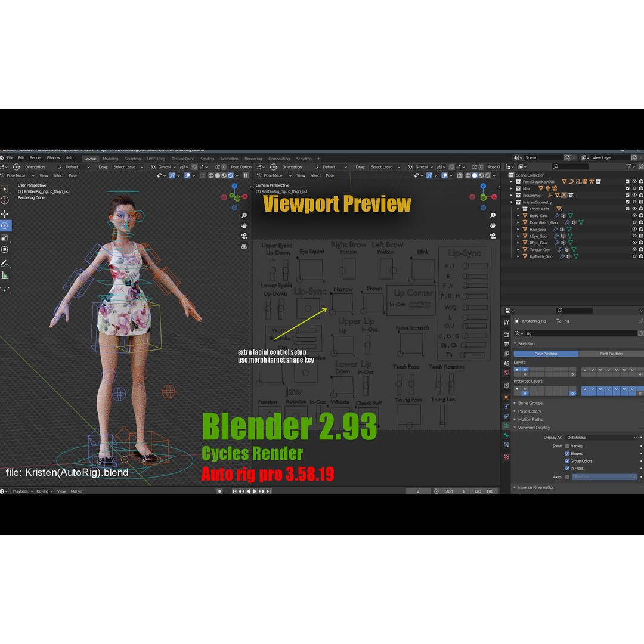The width and height of the screenshot is (644, 644).
Task: Open the Bone properties tab
Action: 506,435
